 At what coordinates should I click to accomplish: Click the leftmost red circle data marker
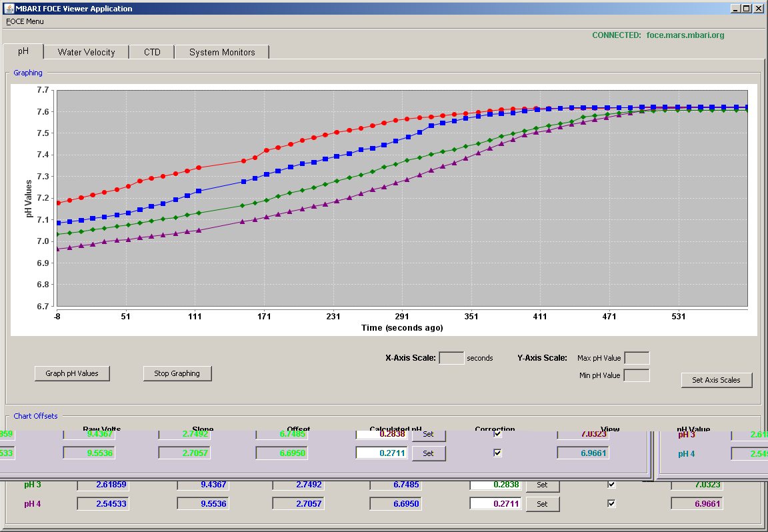tap(58, 203)
